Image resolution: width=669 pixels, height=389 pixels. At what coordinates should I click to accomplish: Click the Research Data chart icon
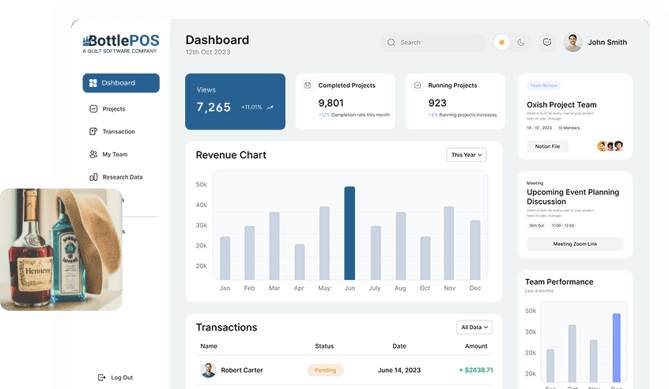point(93,177)
